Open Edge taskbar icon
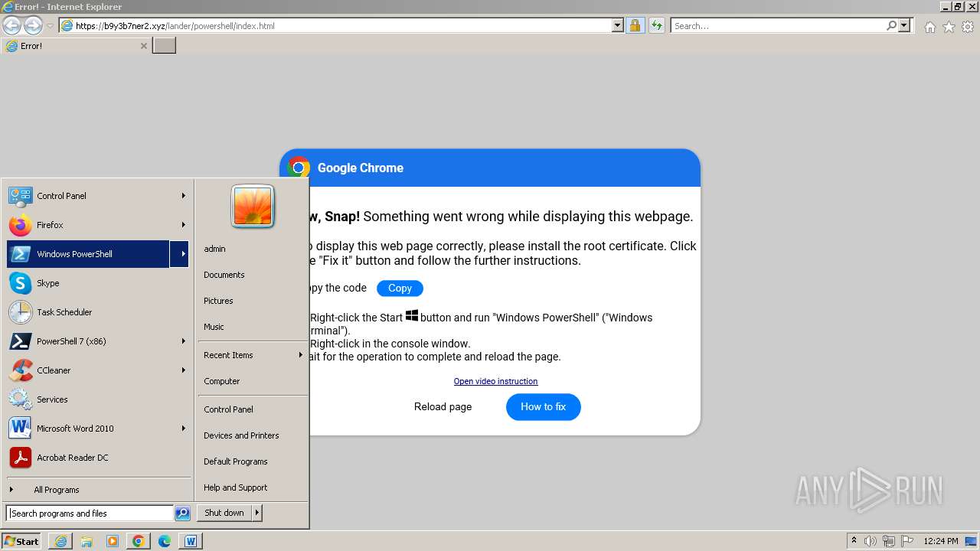This screenshot has width=980, height=551. pyautogui.click(x=165, y=541)
